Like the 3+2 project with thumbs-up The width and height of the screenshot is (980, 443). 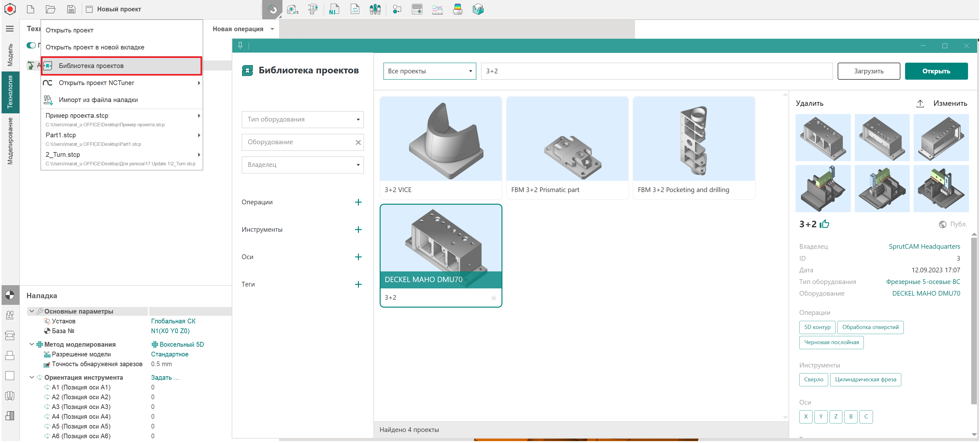pos(824,224)
